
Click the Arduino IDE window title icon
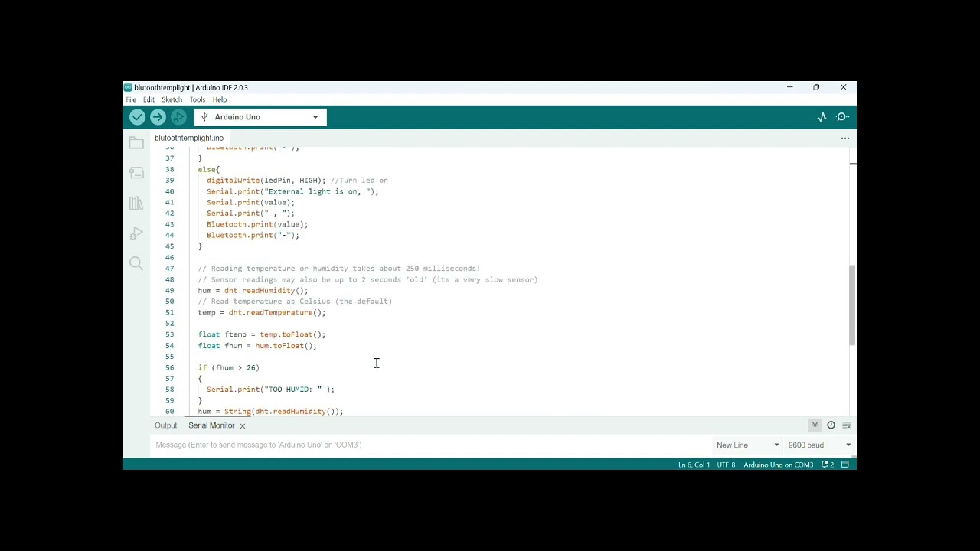[x=128, y=87]
